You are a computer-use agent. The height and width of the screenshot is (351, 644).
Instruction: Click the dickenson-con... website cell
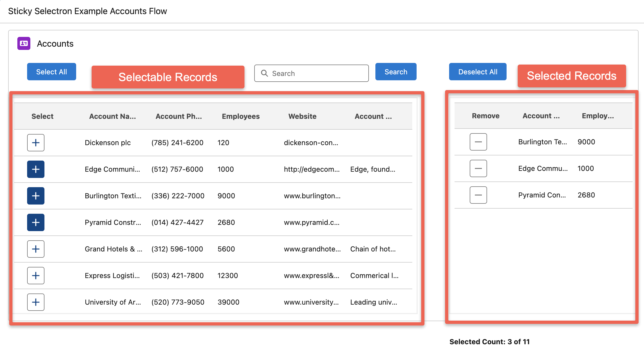point(311,143)
